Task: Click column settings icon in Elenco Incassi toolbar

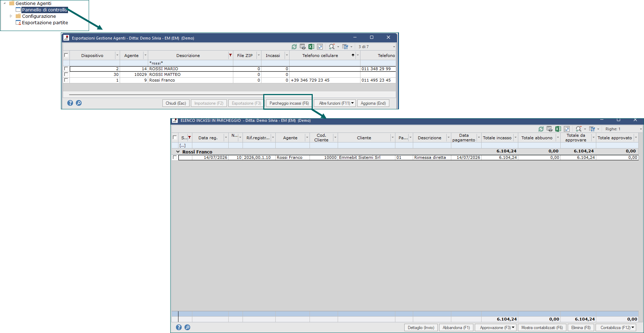Action: [x=592, y=129]
